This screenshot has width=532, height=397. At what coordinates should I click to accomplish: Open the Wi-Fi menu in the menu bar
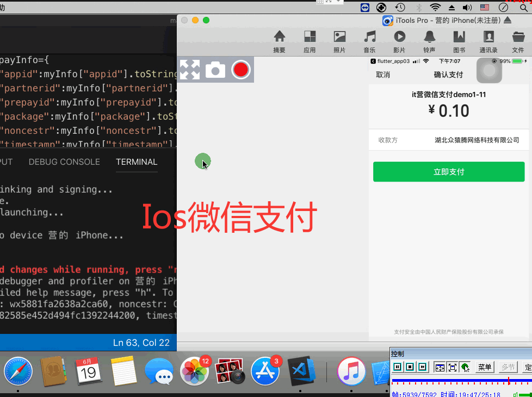click(x=435, y=8)
